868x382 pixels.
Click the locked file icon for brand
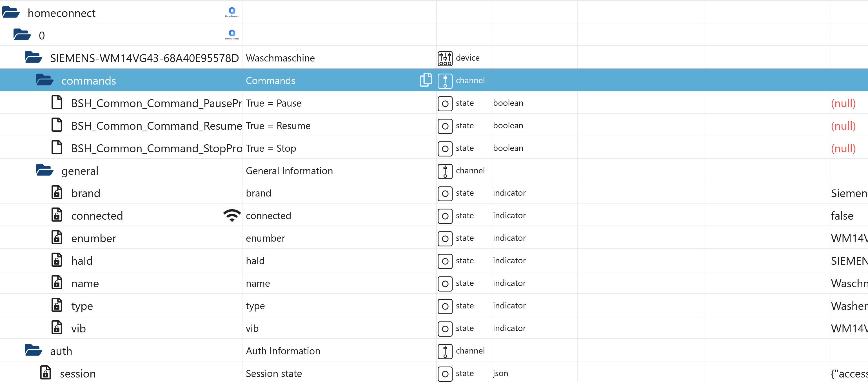point(57,193)
